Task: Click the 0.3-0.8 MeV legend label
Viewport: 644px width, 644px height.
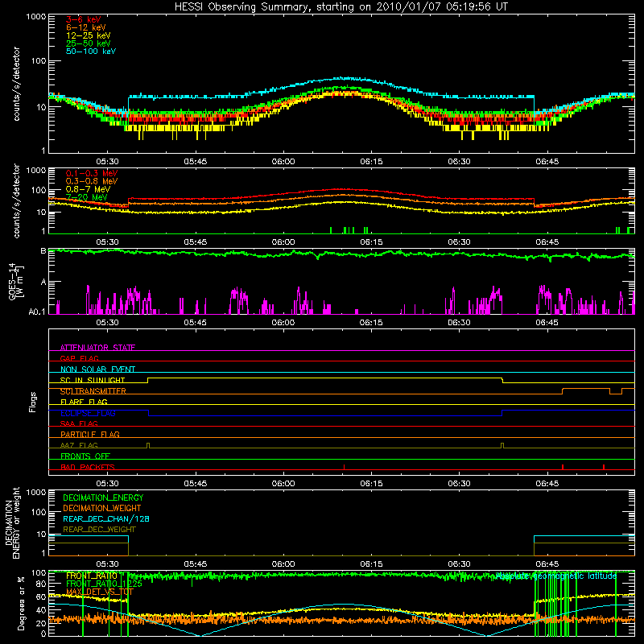Action: (92, 181)
